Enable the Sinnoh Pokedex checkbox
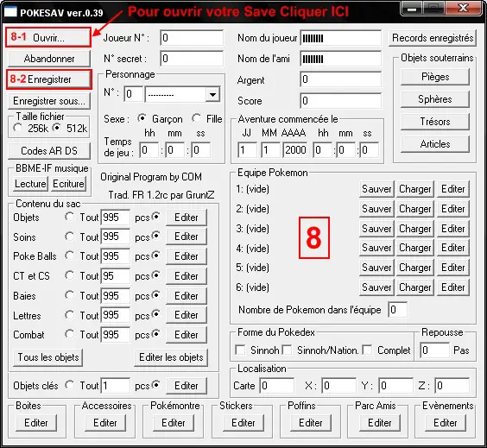Image resolution: width=487 pixels, height=448 pixels. click(240, 350)
